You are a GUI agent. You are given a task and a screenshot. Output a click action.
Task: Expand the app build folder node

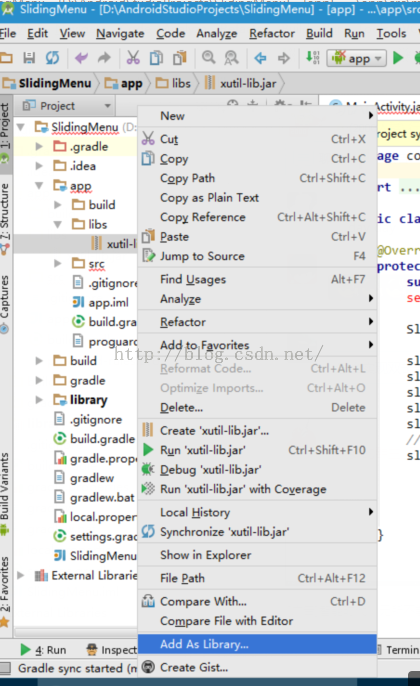click(58, 205)
